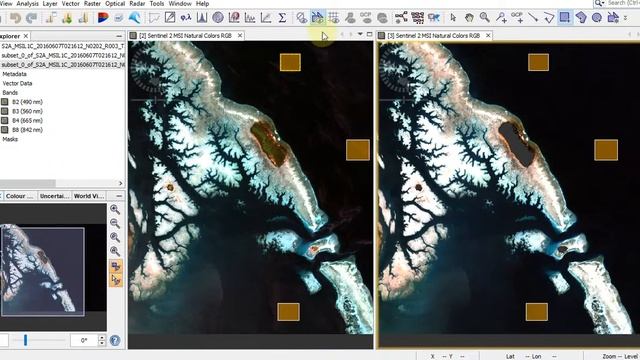Switch to [3] Sentinel 2 MSI Natural Colors tab
Image resolution: width=640 pixels, height=360 pixels.
click(433, 36)
